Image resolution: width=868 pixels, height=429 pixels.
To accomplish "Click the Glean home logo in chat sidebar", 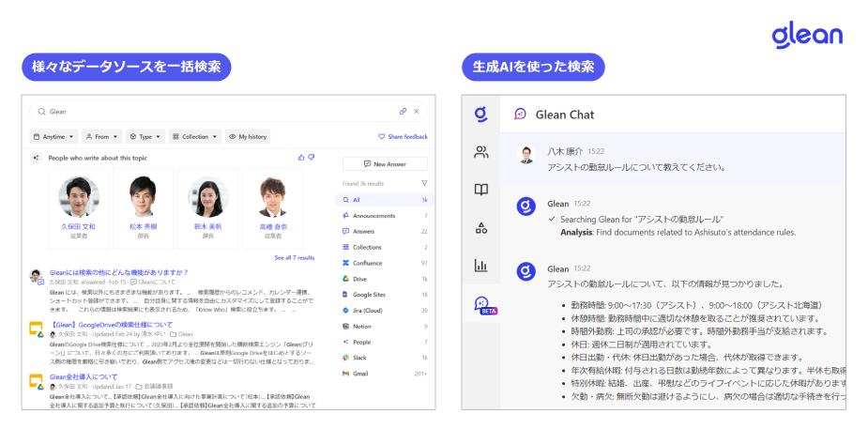I will click(x=480, y=114).
